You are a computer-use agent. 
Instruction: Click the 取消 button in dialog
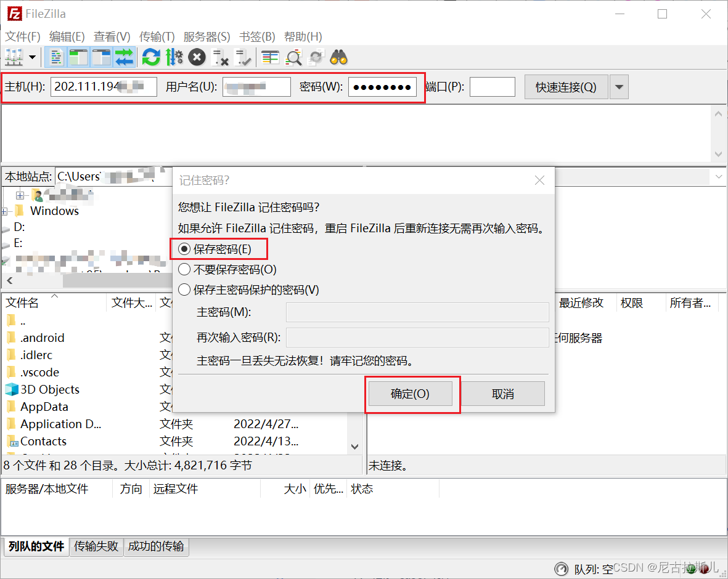[x=503, y=394]
